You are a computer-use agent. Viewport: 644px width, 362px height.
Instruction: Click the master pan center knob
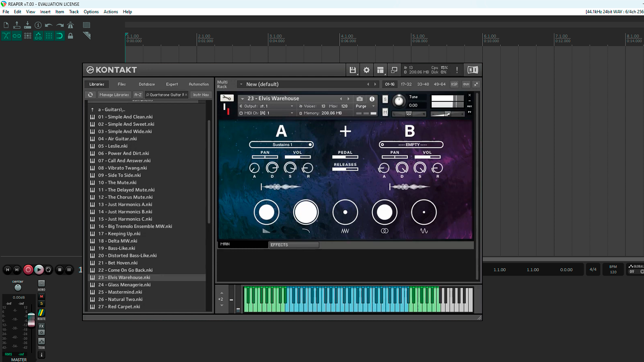coord(17,288)
